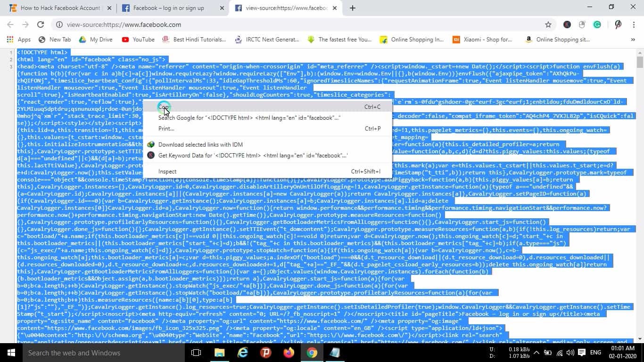Open Best Hindi Tutorials bookmark
This screenshot has height=362, width=644.
(x=194, y=40)
